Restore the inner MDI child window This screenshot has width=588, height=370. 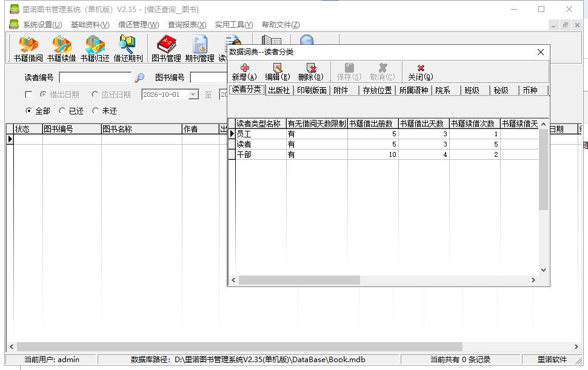(x=566, y=25)
